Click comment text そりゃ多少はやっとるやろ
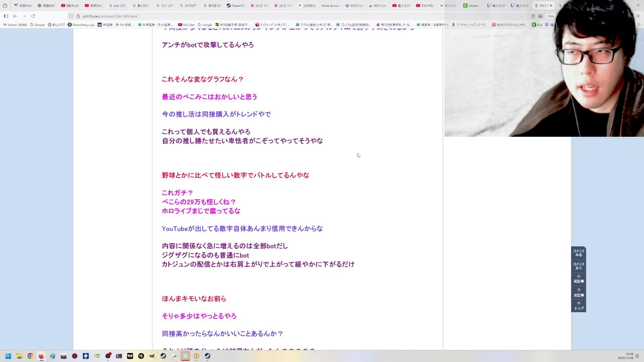The width and height of the screenshot is (644, 362). pos(199,316)
